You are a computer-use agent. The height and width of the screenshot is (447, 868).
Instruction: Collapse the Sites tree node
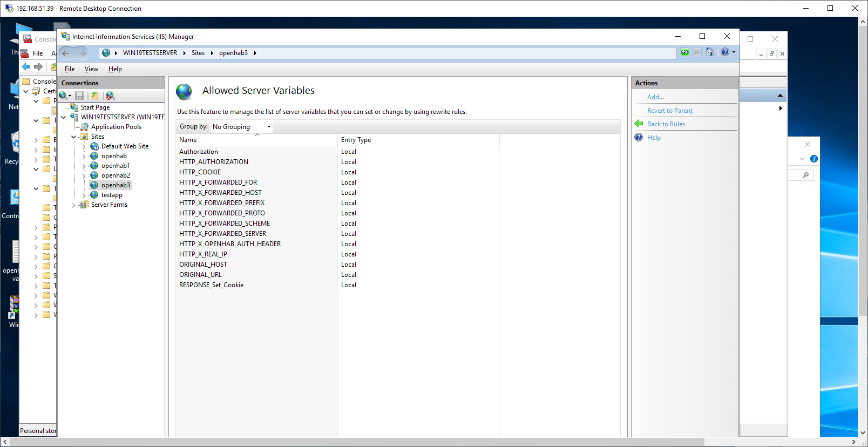[x=74, y=137]
